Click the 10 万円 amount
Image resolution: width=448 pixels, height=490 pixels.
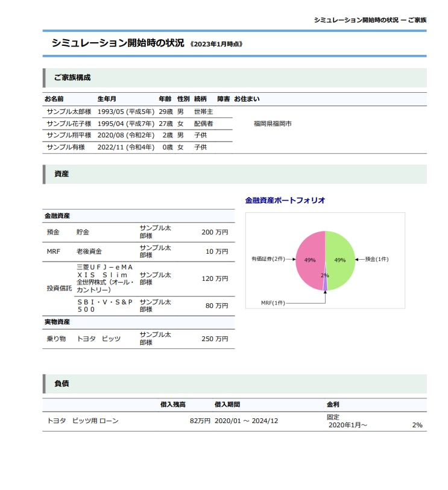click(x=216, y=251)
